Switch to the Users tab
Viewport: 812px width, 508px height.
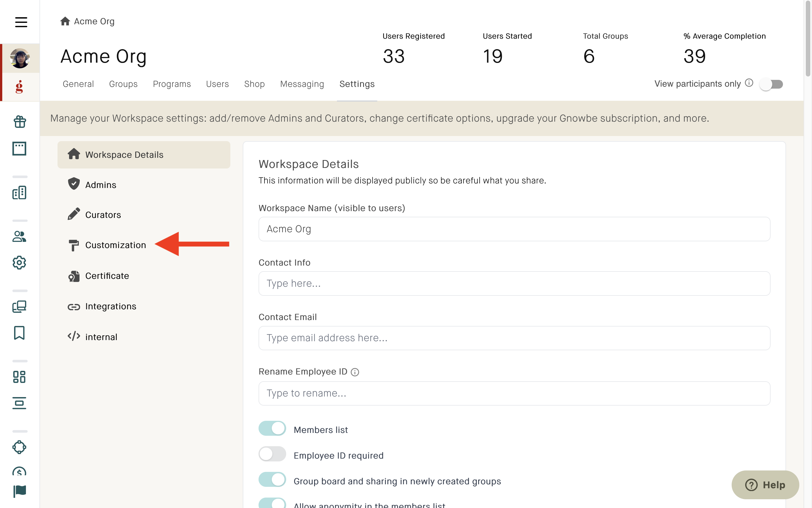217,84
